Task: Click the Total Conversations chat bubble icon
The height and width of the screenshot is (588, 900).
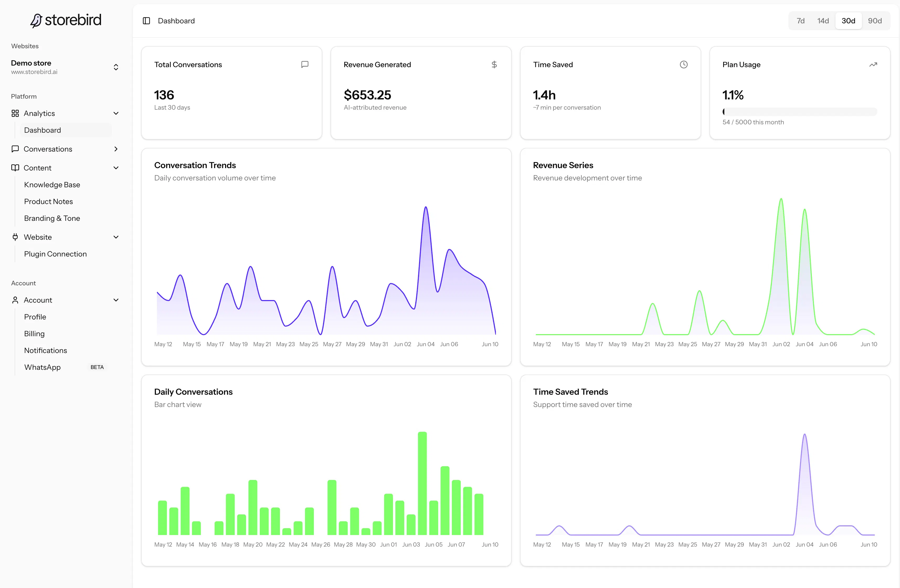Action: pos(305,65)
